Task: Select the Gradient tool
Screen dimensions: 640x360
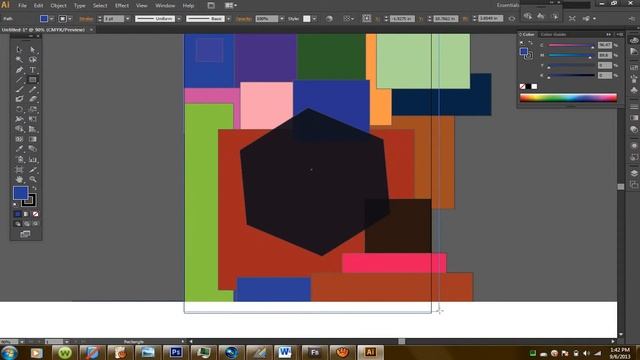Action: [33, 139]
